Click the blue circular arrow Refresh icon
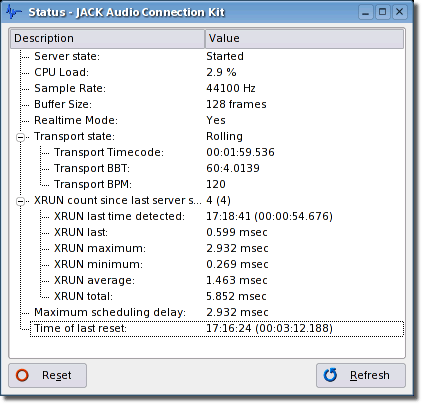The height and width of the screenshot is (404, 422). (330, 375)
